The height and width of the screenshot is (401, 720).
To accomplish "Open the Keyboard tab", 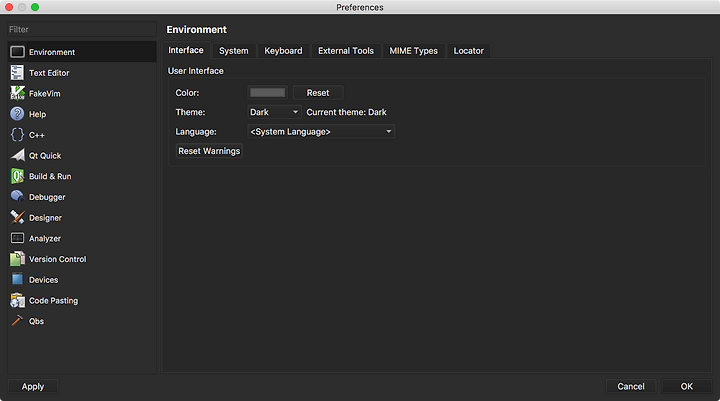I will coord(283,51).
